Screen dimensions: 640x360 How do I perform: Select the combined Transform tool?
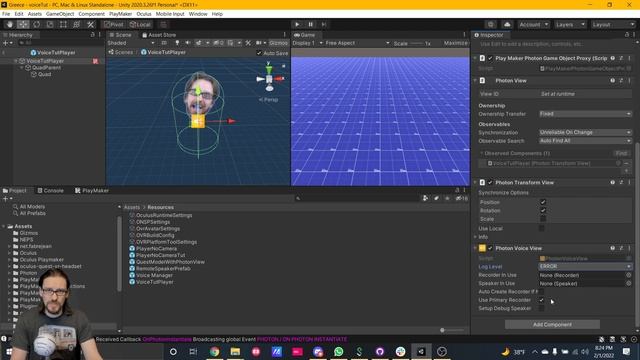coord(77,24)
